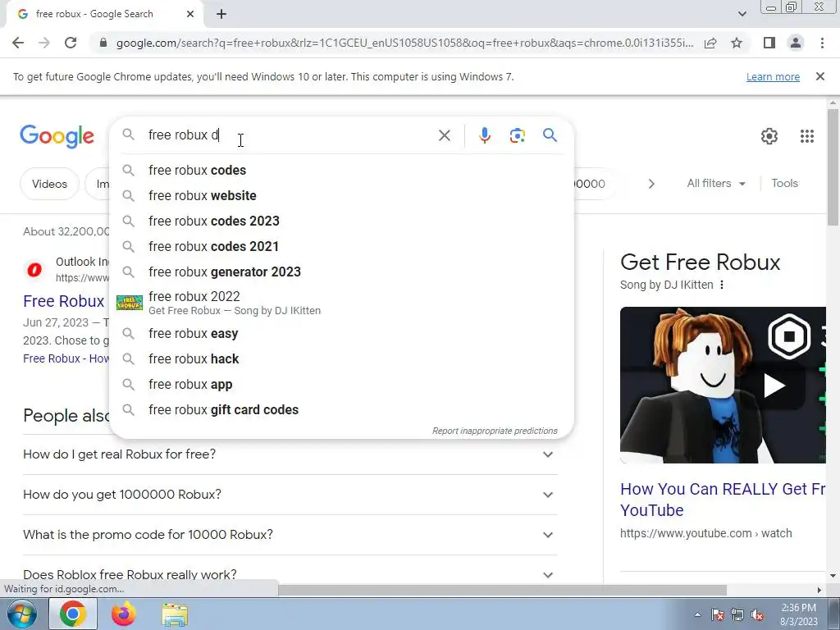This screenshot has width=840, height=630.
Task: Click the muted speaker tray icon
Action: 757,615
